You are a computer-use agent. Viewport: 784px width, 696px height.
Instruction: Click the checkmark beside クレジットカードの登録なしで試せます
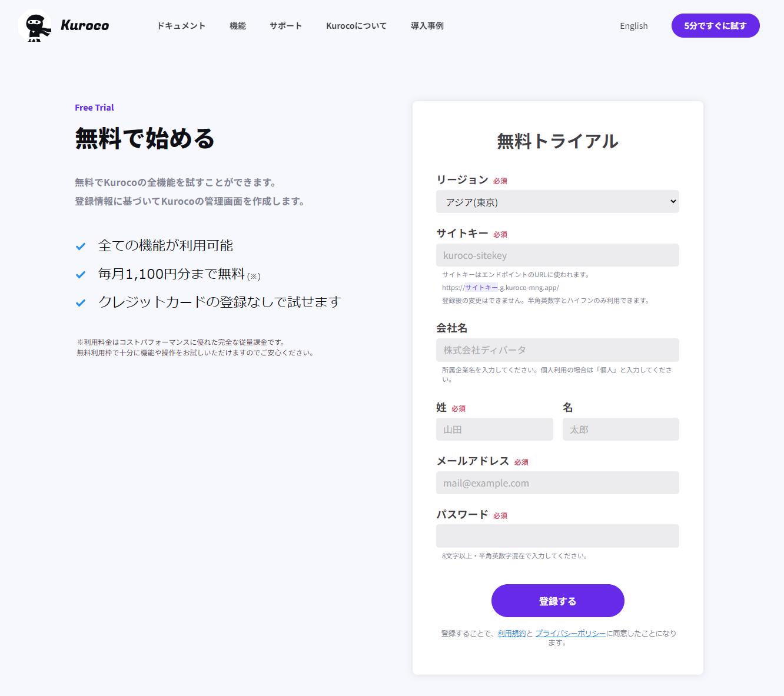pyautogui.click(x=81, y=303)
